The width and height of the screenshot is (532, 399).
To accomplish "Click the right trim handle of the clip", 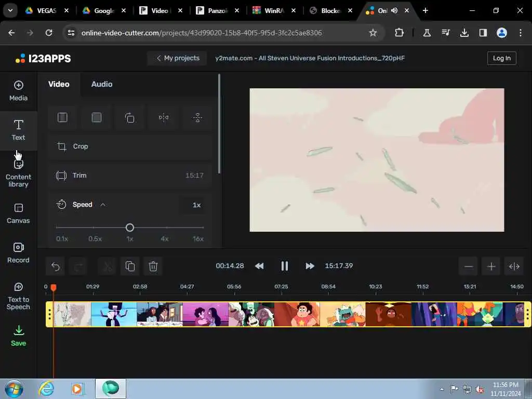I will point(527,314).
